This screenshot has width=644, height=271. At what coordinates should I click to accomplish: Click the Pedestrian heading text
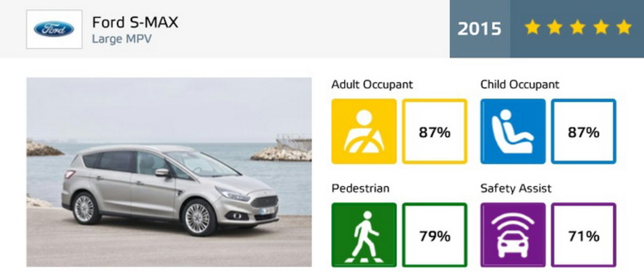click(361, 188)
